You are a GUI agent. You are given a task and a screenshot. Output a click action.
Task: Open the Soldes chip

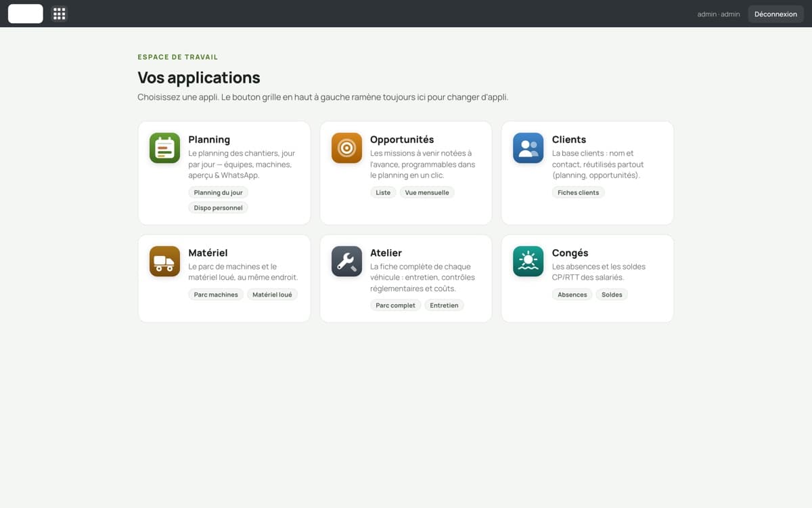[612, 295]
